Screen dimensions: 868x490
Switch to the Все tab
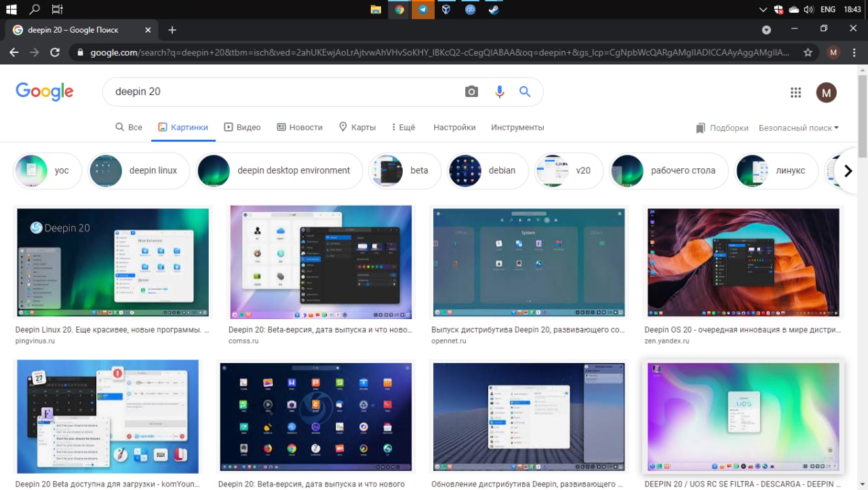[129, 127]
